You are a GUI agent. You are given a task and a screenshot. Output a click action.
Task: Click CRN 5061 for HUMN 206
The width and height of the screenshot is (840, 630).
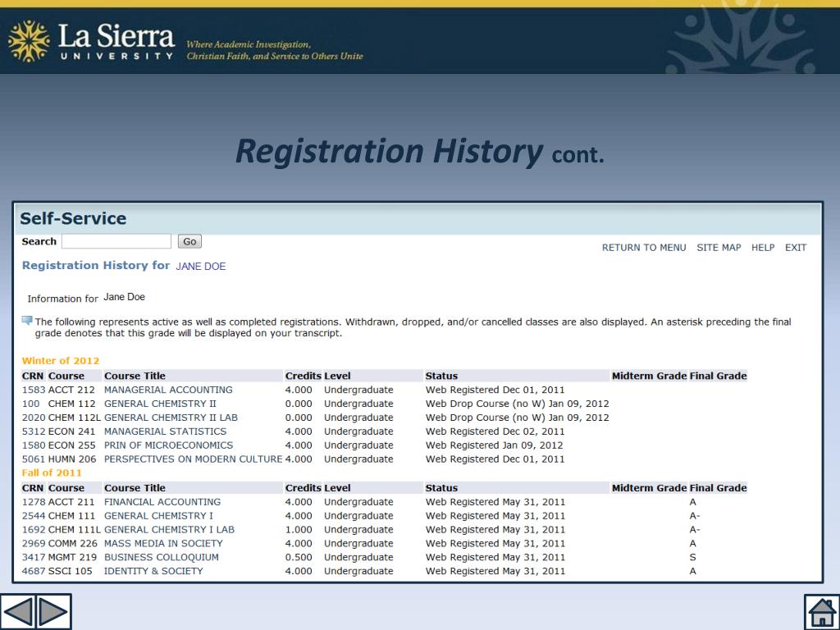[x=33, y=459]
